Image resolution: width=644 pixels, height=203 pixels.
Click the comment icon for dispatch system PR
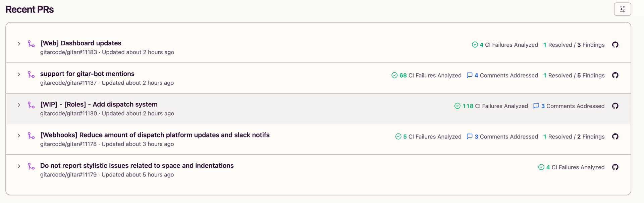point(536,106)
